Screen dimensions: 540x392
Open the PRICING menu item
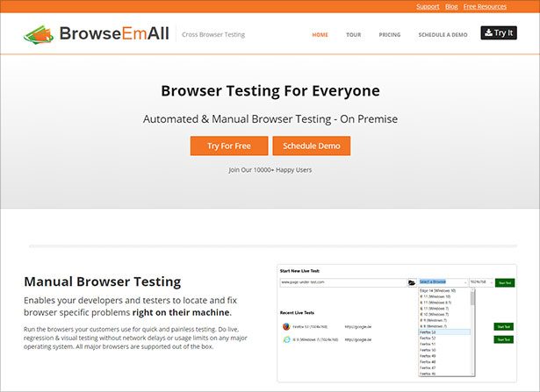[x=390, y=35]
